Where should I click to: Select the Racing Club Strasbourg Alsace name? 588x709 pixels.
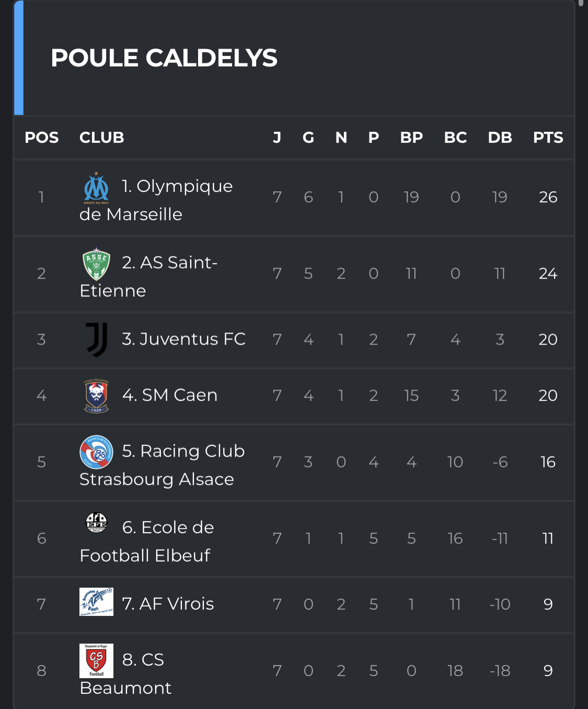[x=162, y=465]
